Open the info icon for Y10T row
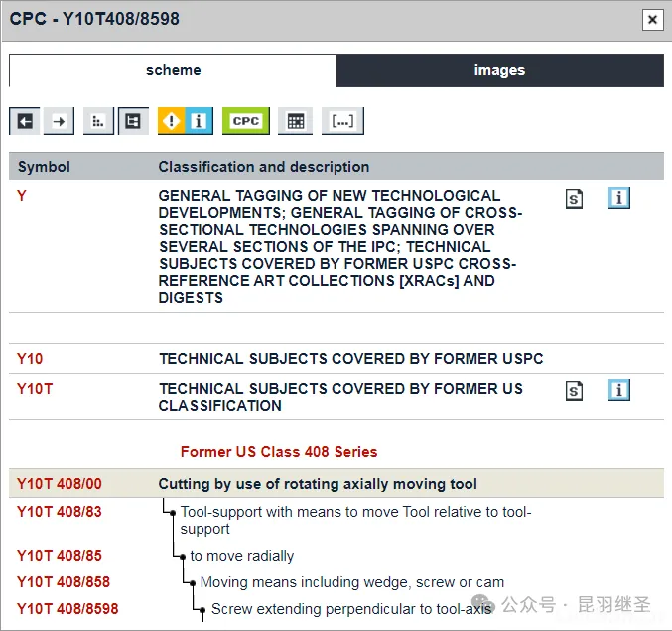672x631 pixels. [x=619, y=390]
